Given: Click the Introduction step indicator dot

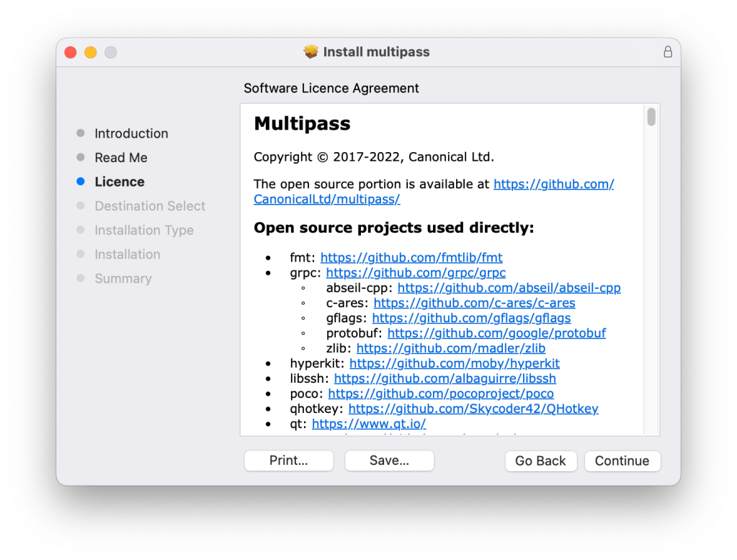Looking at the screenshot, I should 81,133.
